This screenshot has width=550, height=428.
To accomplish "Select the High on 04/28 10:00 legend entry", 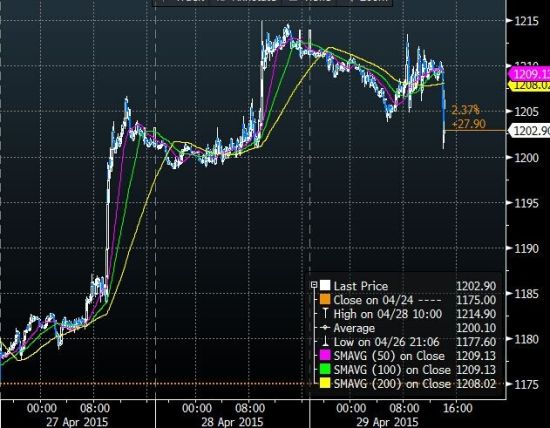I will (388, 314).
